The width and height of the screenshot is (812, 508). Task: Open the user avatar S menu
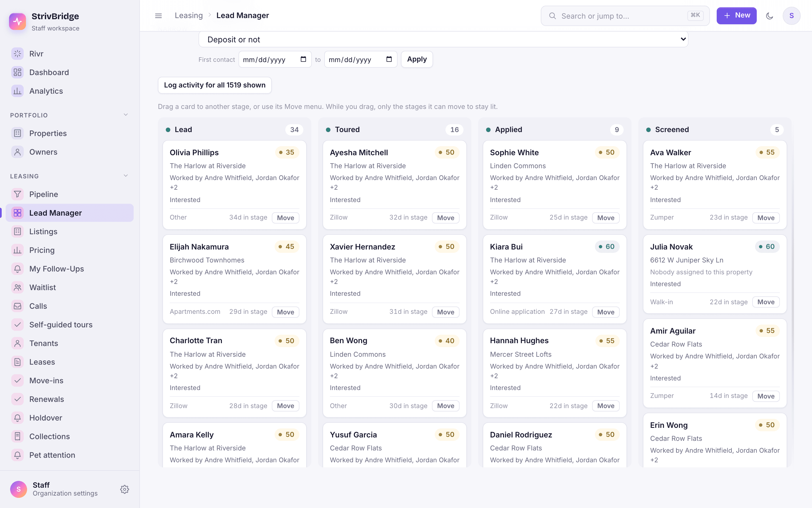[791, 16]
